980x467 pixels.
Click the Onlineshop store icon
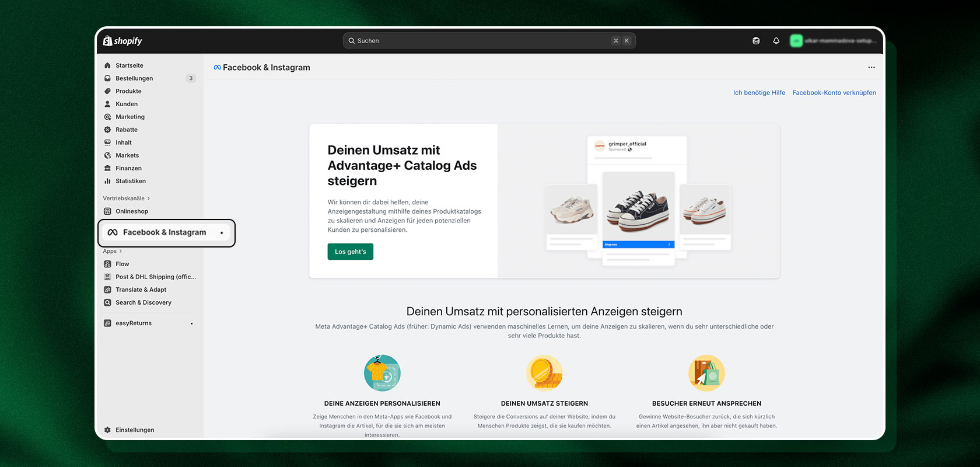pos(107,211)
